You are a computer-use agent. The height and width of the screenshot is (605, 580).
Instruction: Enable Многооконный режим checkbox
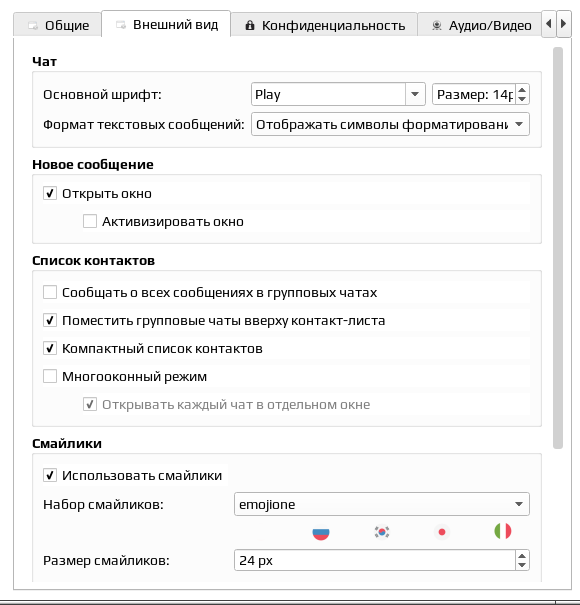[x=50, y=376]
